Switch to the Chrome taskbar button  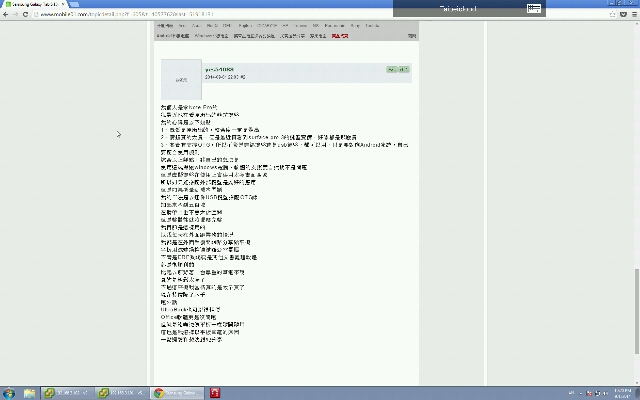point(176,393)
